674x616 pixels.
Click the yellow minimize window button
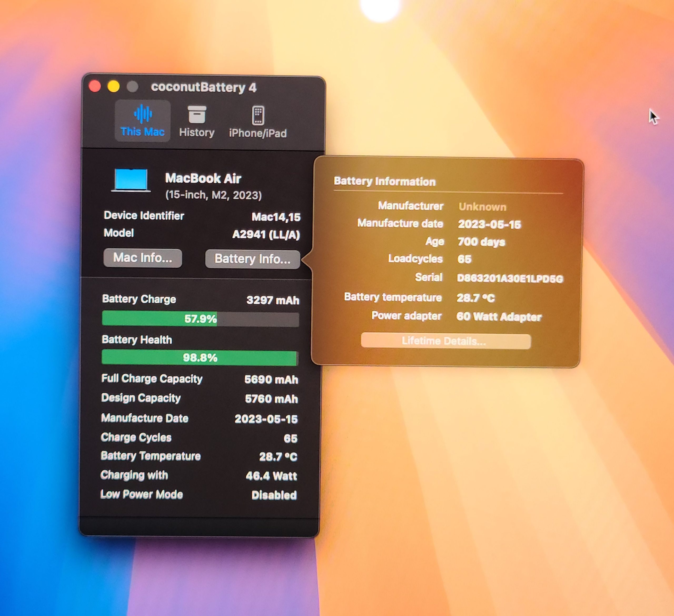pyautogui.click(x=114, y=87)
